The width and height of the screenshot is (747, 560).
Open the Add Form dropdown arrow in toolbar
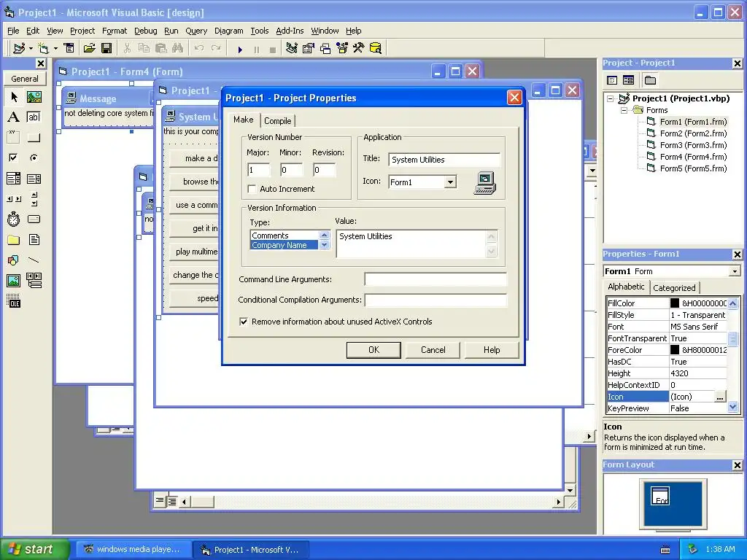(x=55, y=48)
